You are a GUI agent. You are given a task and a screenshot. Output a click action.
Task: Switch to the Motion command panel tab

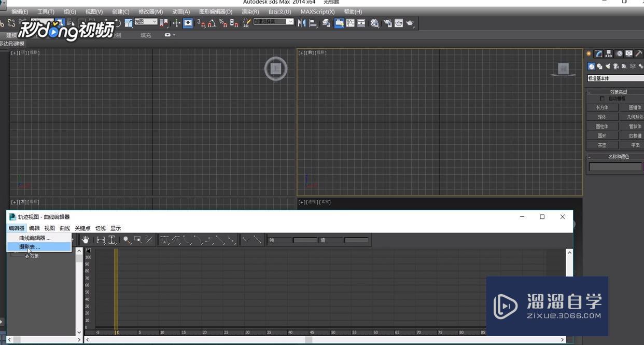point(620,53)
